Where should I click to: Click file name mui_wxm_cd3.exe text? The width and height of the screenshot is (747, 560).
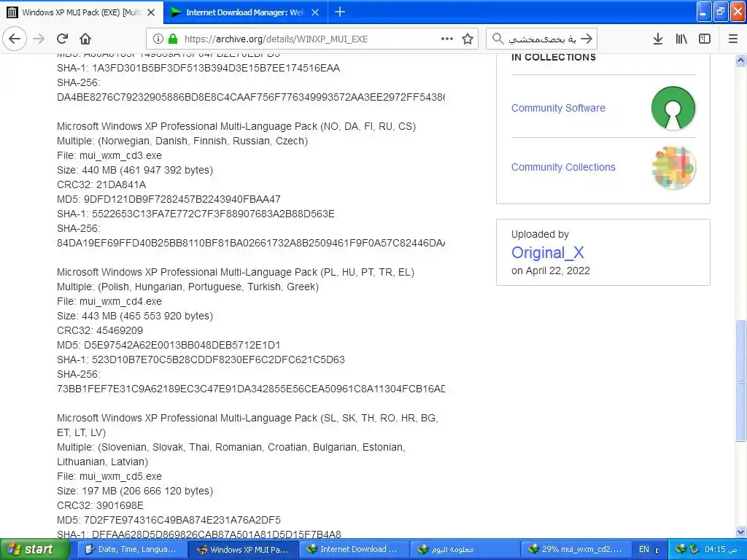[x=120, y=156]
